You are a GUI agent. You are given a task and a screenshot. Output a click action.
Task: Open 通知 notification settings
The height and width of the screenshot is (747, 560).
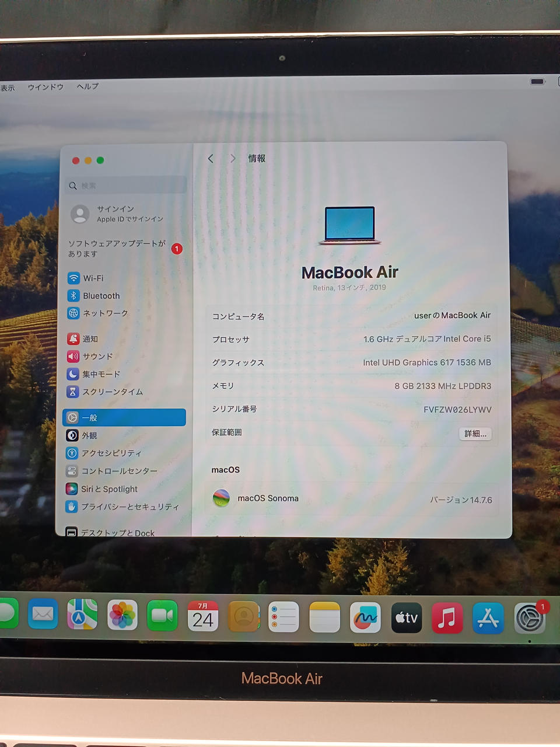point(90,339)
